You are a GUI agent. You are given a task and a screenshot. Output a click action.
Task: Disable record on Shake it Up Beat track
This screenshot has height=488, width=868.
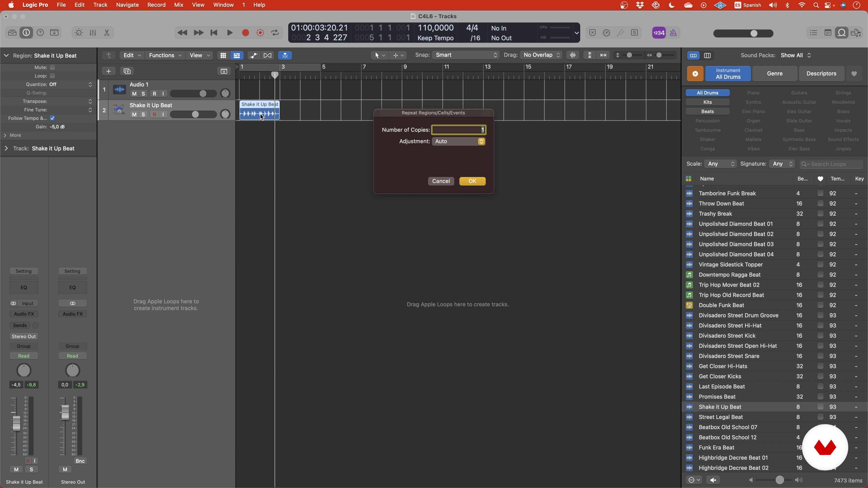[x=154, y=115]
